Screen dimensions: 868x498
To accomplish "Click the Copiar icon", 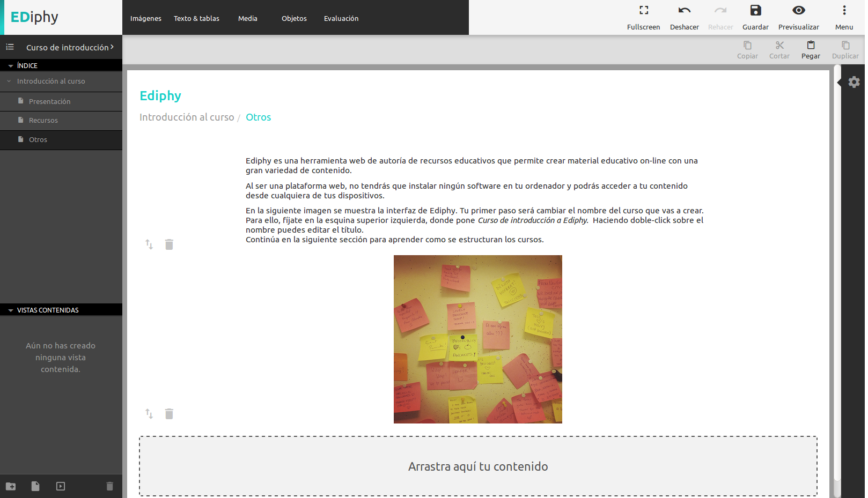I will click(x=747, y=46).
